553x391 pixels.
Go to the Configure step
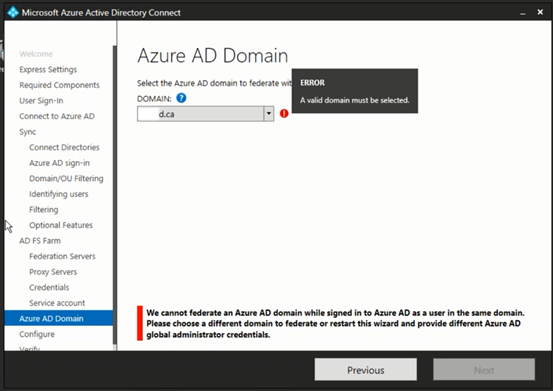pyautogui.click(x=37, y=334)
